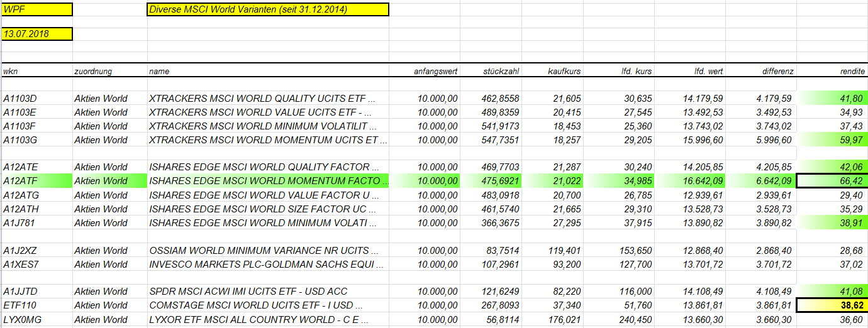Click XTRACKERS MSCI WORLD MINIMUM VOLATILIT name cell
The width and height of the screenshot is (868, 328).
pyautogui.click(x=268, y=126)
